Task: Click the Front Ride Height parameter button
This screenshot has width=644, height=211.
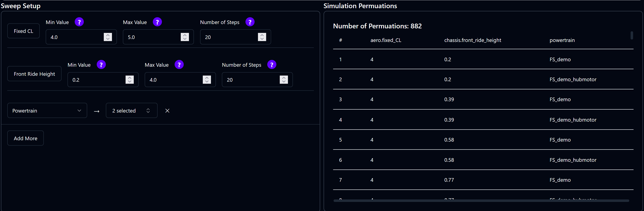Action: (x=34, y=74)
